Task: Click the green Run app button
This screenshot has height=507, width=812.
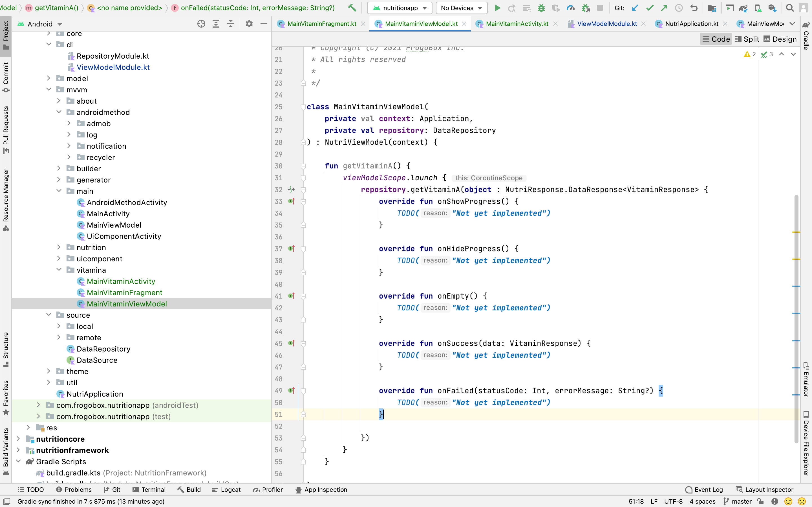Action: point(497,8)
